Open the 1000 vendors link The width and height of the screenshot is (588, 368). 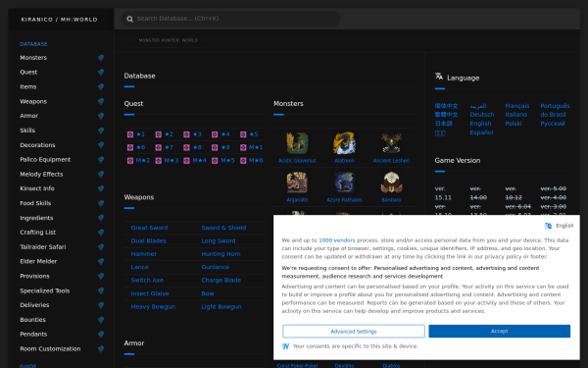click(336, 240)
